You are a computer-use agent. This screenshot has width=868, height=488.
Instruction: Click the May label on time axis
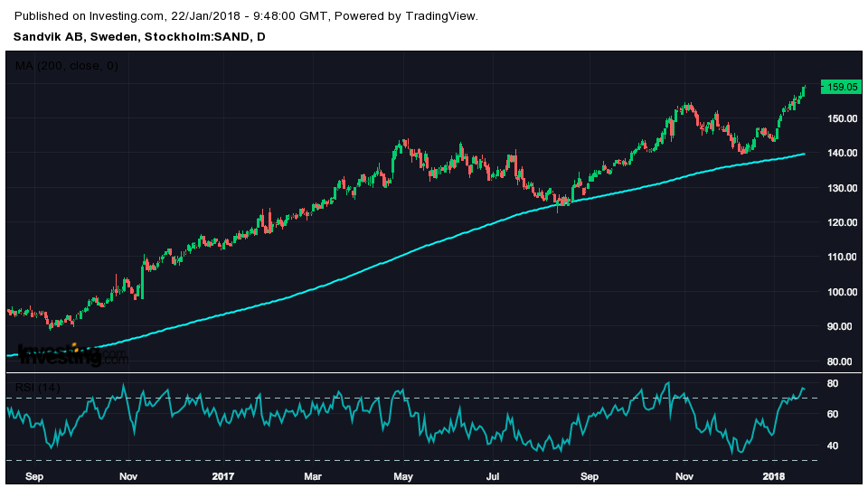(x=403, y=476)
